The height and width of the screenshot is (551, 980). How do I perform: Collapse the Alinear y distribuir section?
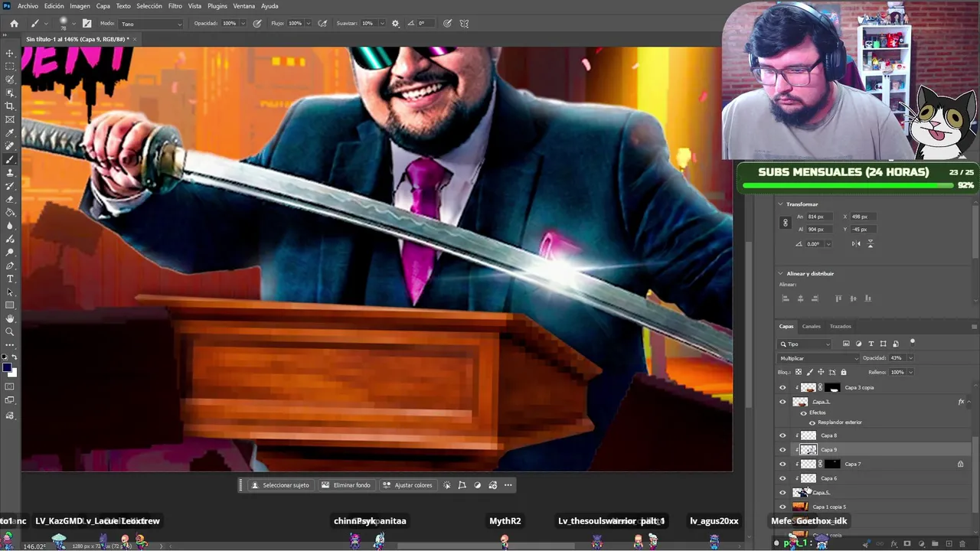click(x=780, y=273)
